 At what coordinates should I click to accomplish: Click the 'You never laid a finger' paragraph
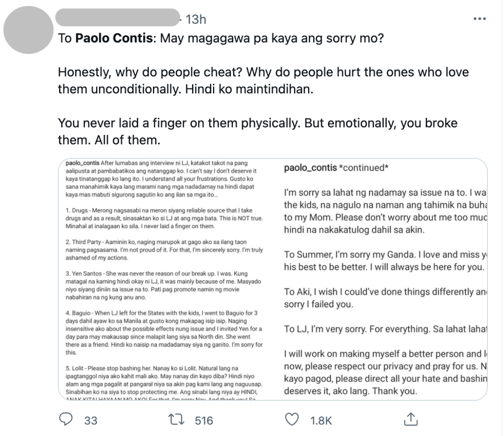coord(257,131)
